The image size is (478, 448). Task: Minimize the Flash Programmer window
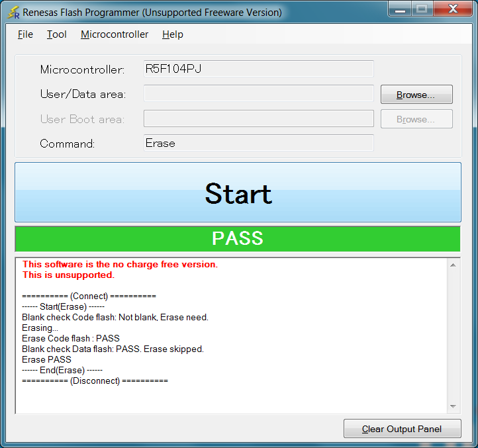(401, 9)
